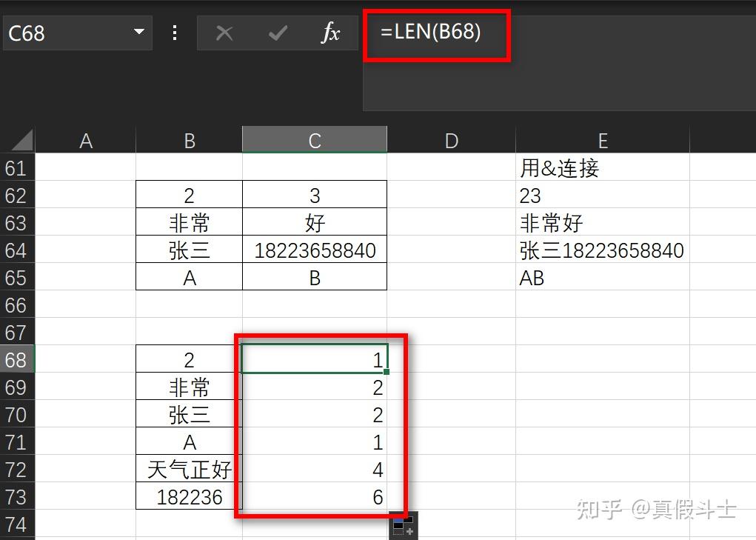Click cell C62 containing 3
This screenshot has width=756, height=540.
pyautogui.click(x=315, y=195)
